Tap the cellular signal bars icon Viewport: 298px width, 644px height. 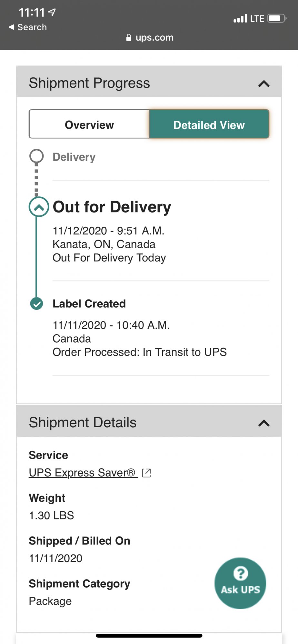(240, 18)
